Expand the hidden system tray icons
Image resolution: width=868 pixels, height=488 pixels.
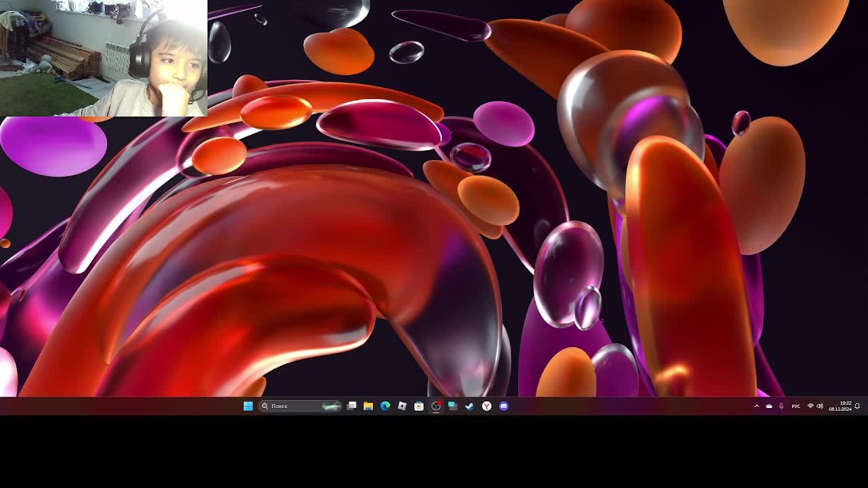[757, 406]
